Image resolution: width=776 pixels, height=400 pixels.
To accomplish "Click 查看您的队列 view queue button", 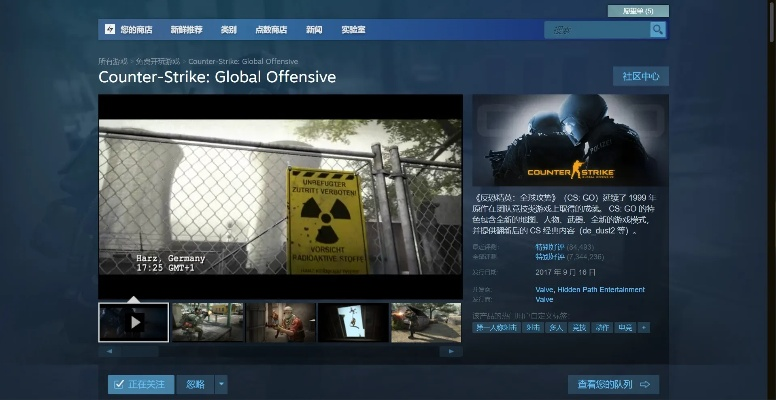I will coord(613,384).
